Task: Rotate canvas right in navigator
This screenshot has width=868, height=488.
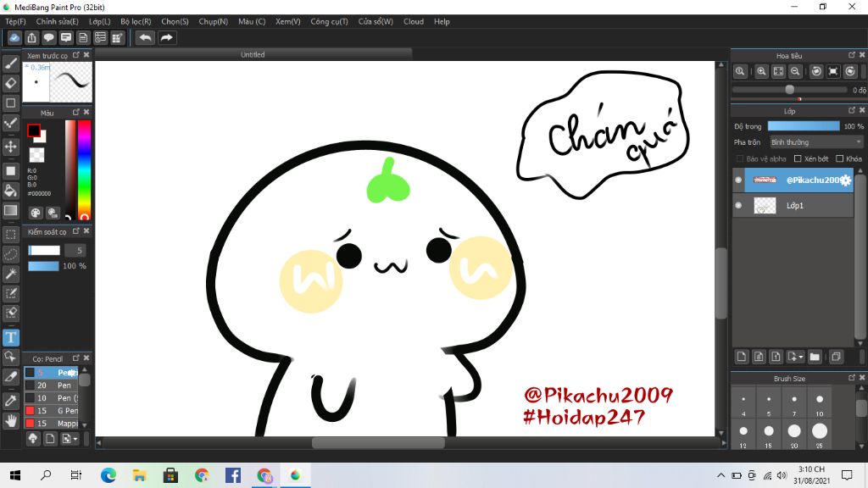Action: pyautogui.click(x=851, y=71)
